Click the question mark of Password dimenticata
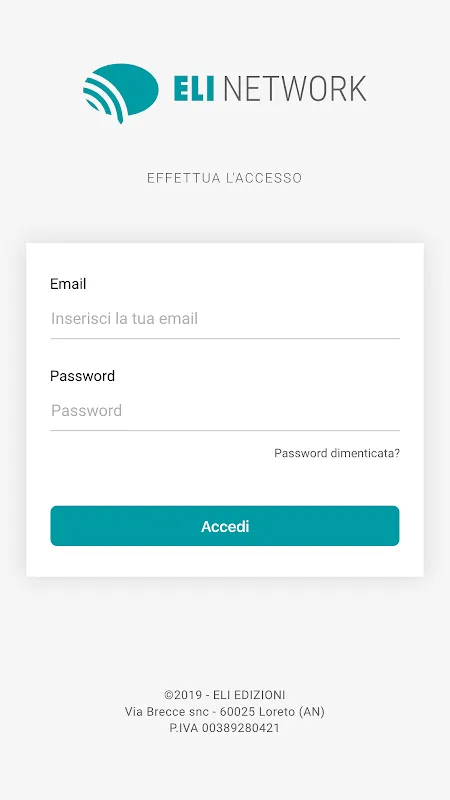 coord(397,453)
